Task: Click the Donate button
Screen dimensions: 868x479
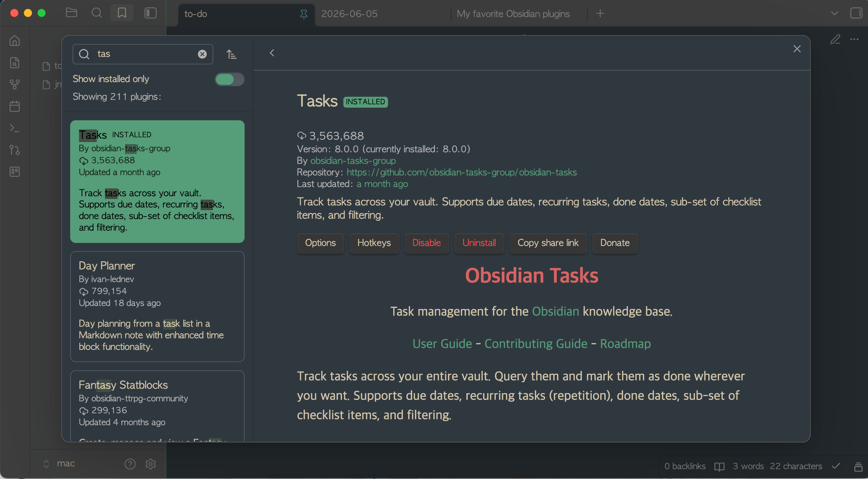Action: click(x=615, y=243)
